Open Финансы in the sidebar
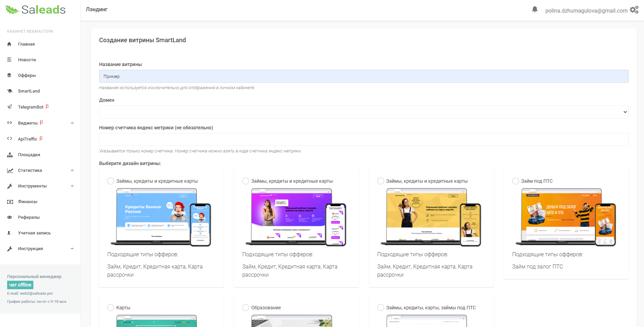This screenshot has height=327, width=644. (x=28, y=202)
